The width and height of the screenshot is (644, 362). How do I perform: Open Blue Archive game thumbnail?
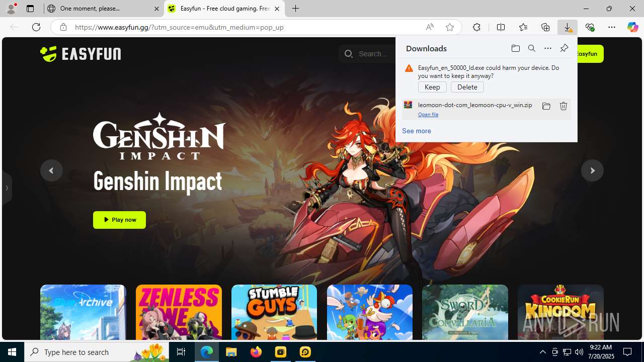[x=83, y=312]
